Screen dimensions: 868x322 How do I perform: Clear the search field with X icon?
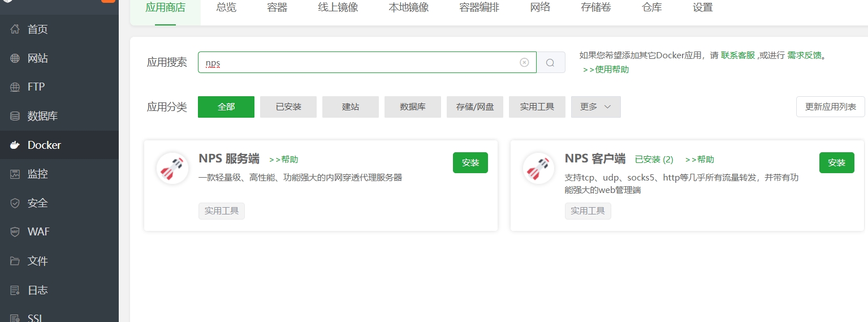tap(524, 62)
